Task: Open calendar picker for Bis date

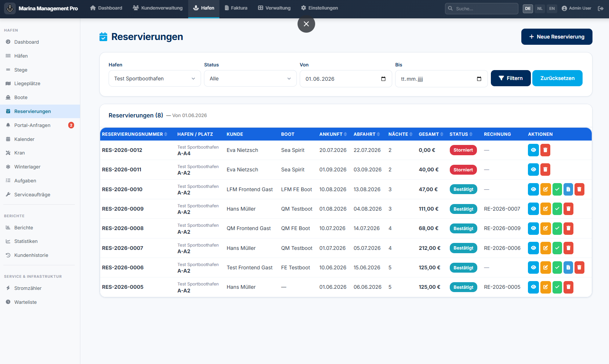Action: (x=479, y=79)
